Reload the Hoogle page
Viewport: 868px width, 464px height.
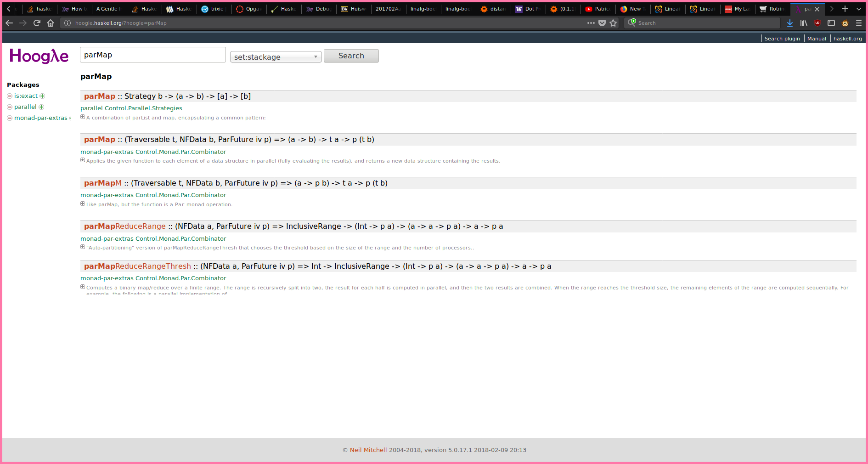37,23
